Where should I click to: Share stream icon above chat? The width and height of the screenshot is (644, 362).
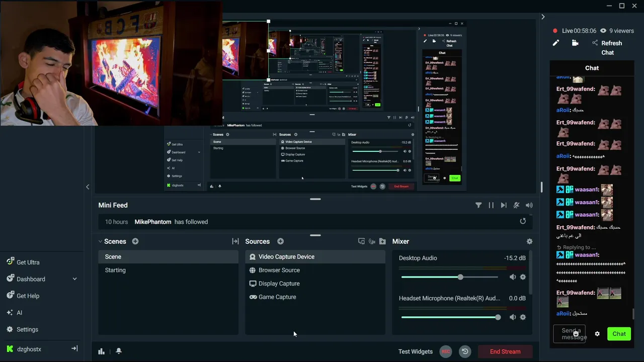click(x=595, y=43)
